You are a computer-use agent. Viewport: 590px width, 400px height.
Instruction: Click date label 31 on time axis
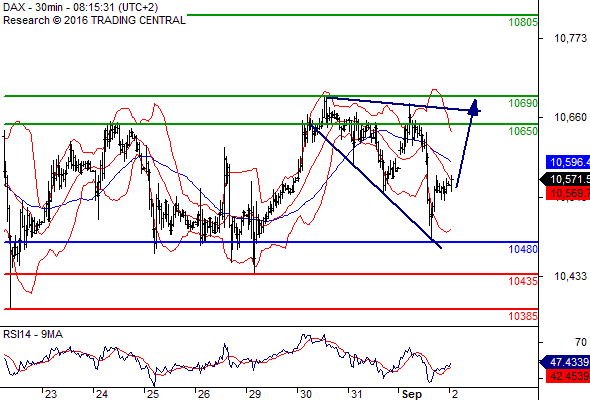coord(356,394)
